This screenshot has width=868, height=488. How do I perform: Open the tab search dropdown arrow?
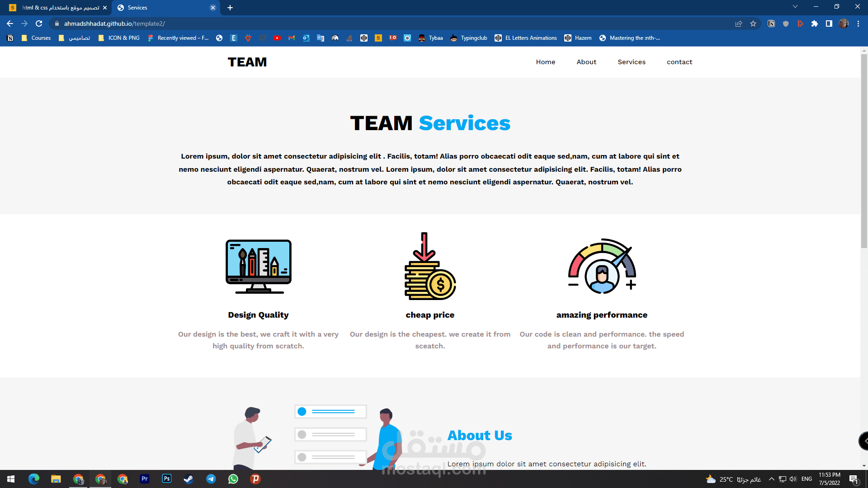(x=795, y=6)
